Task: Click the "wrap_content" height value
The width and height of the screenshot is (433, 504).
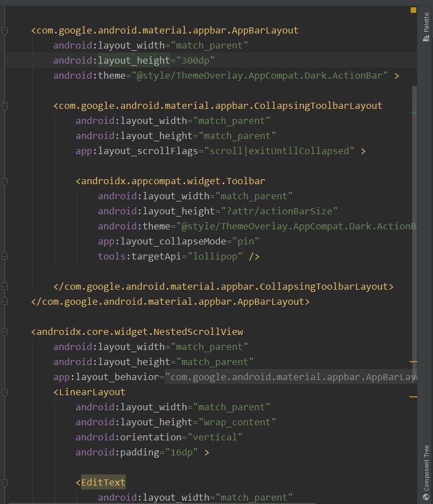Action: click(x=237, y=423)
